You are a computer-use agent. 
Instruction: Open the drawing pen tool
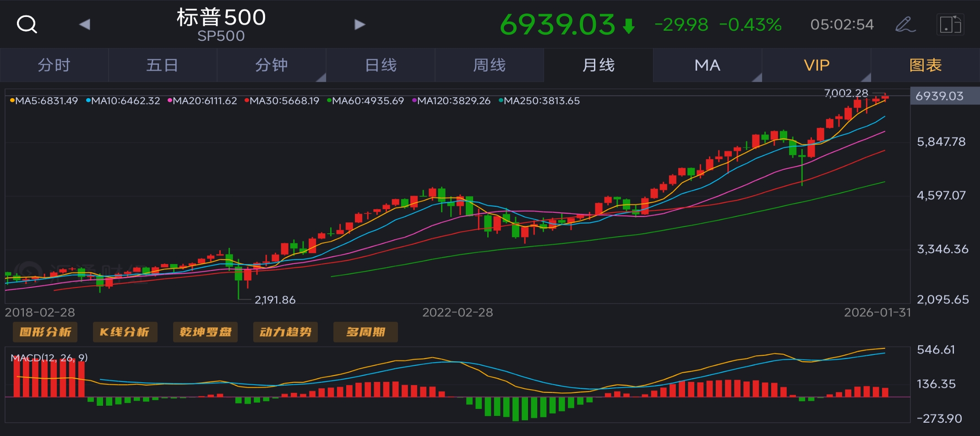coord(905,24)
